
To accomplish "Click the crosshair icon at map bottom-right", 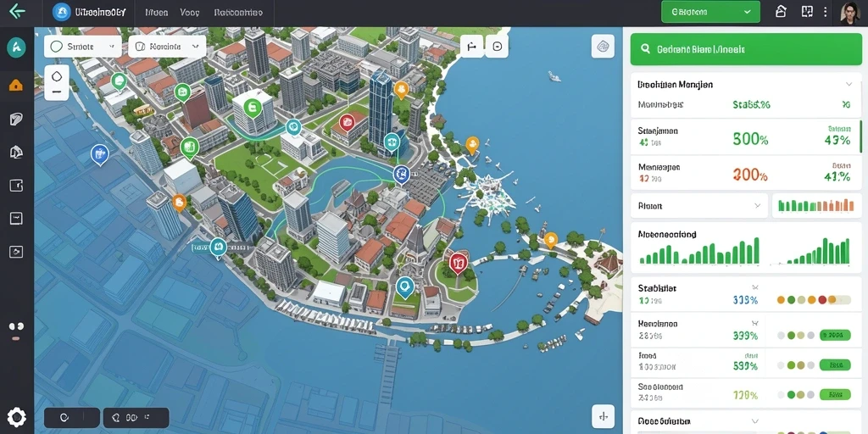I will pos(603,415).
